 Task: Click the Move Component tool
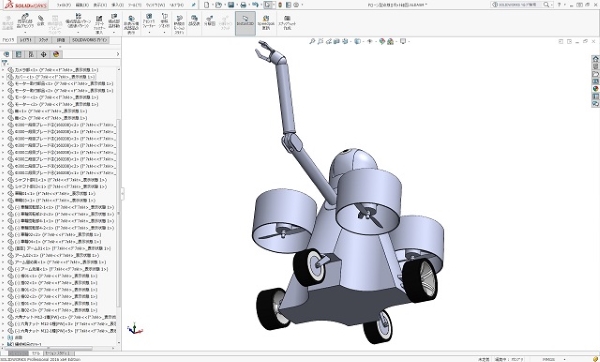(114, 21)
